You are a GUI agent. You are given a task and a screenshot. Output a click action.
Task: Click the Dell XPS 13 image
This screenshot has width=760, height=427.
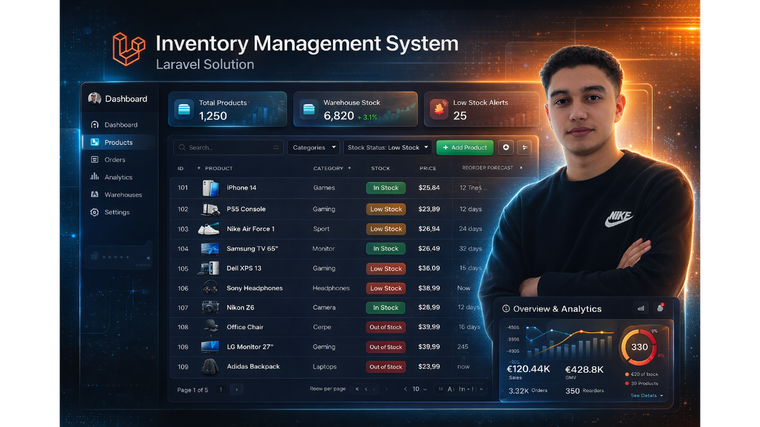(x=209, y=268)
